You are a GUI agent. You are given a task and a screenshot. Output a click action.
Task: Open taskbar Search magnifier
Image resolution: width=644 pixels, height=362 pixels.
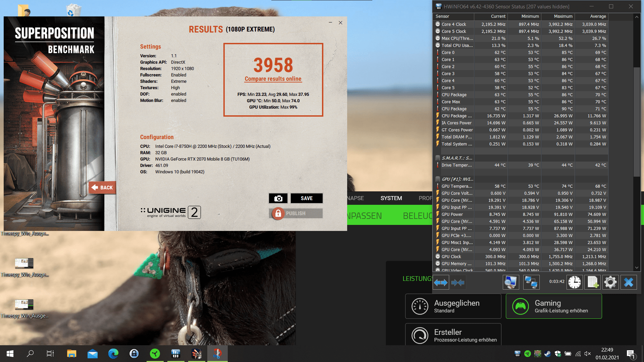pos(30,354)
